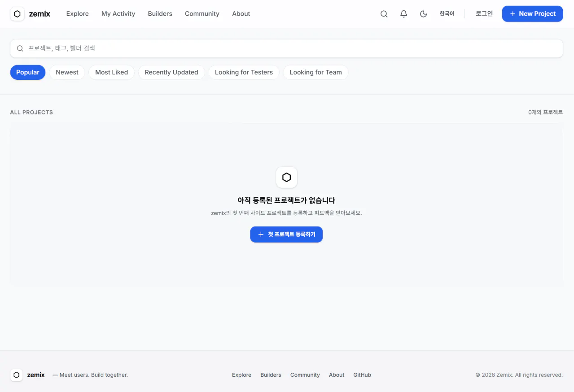Click the 로그인 login link

[484, 14]
